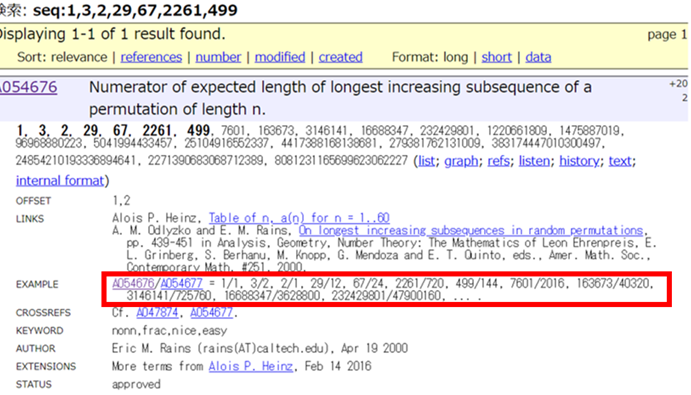The image size is (691, 395).
Task: Open the internal format link
Action: (60, 181)
